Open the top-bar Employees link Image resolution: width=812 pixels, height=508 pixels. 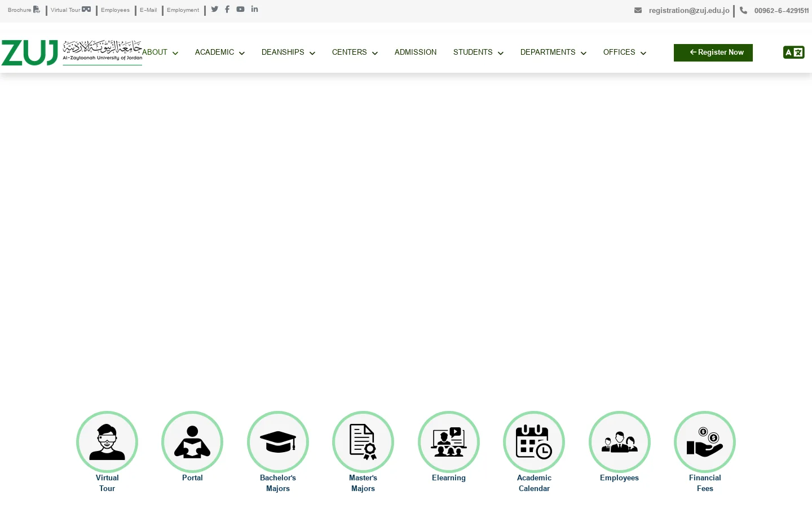pyautogui.click(x=115, y=10)
